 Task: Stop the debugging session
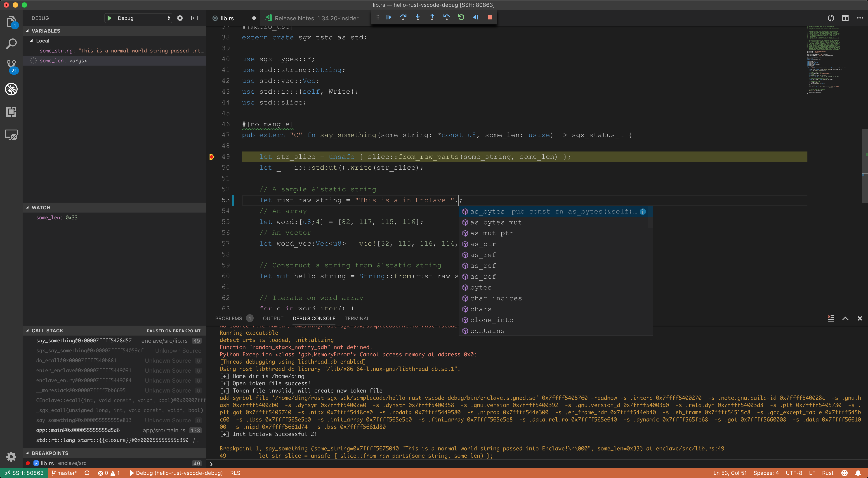(490, 18)
